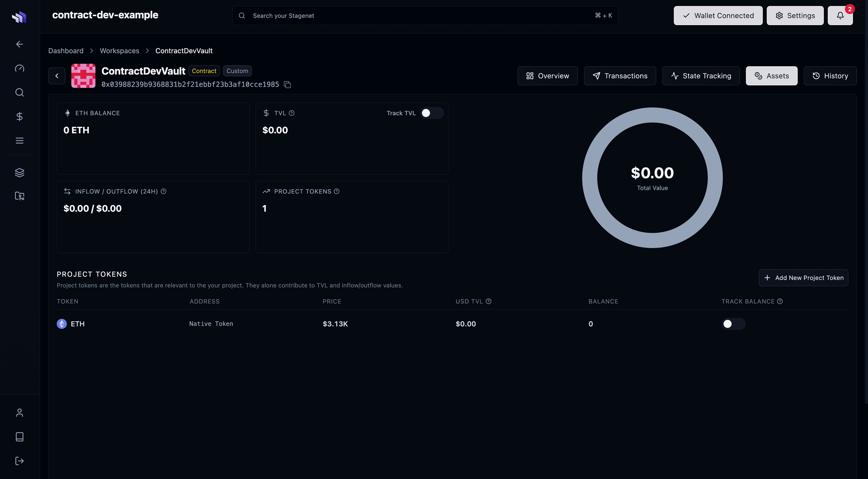Image resolution: width=868 pixels, height=479 pixels.
Task: Click the sidebar layers stack icon
Action: coord(20,172)
